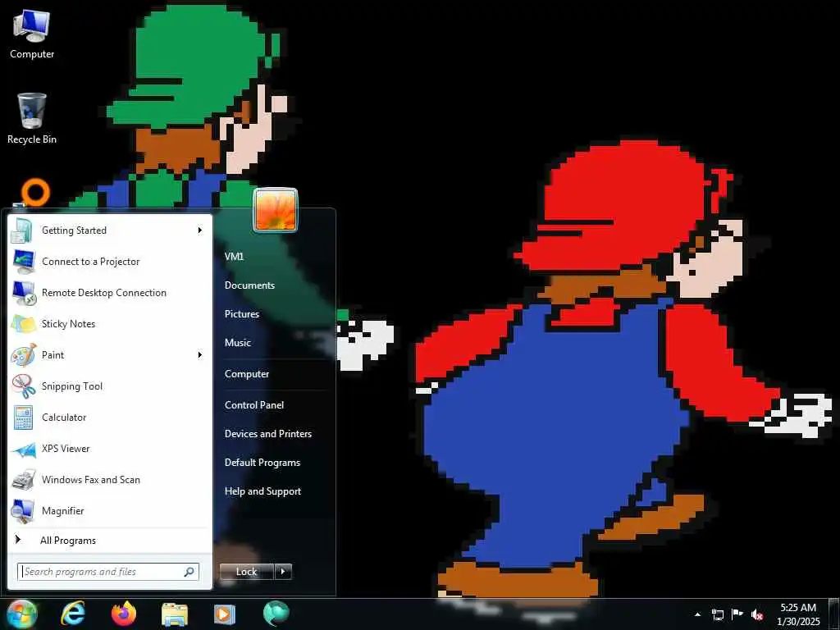The image size is (840, 630).
Task: Open VM1 user folder
Action: click(234, 257)
